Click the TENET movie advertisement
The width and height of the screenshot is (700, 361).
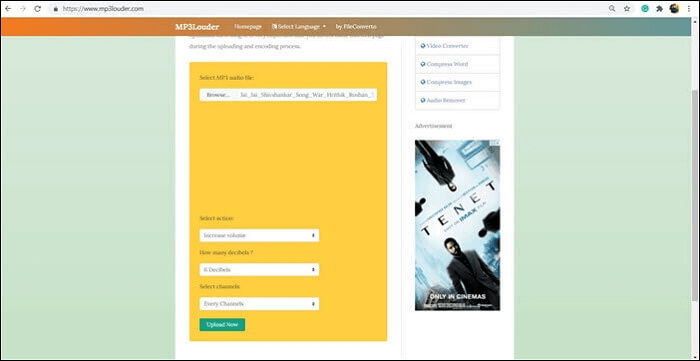[457, 225]
